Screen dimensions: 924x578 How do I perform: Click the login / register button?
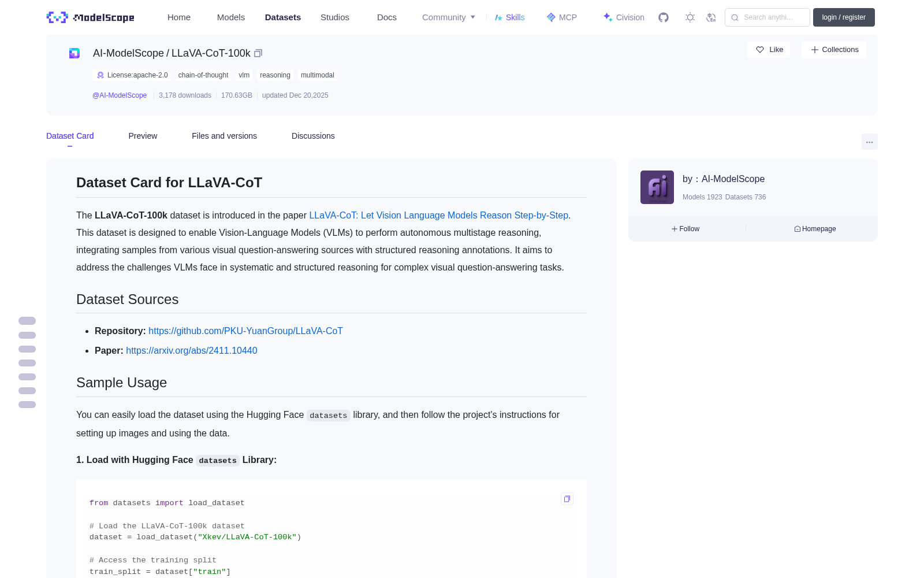tap(844, 17)
